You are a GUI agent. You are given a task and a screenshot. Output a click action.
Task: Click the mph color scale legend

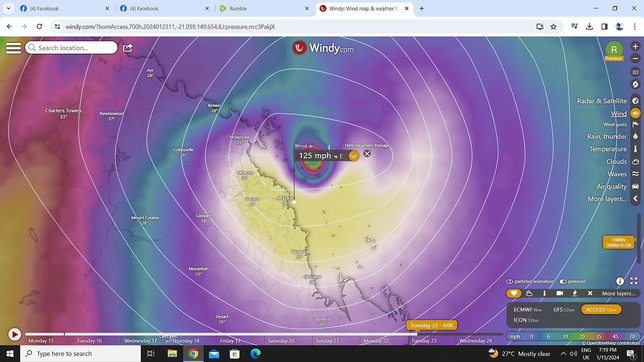[574, 336]
